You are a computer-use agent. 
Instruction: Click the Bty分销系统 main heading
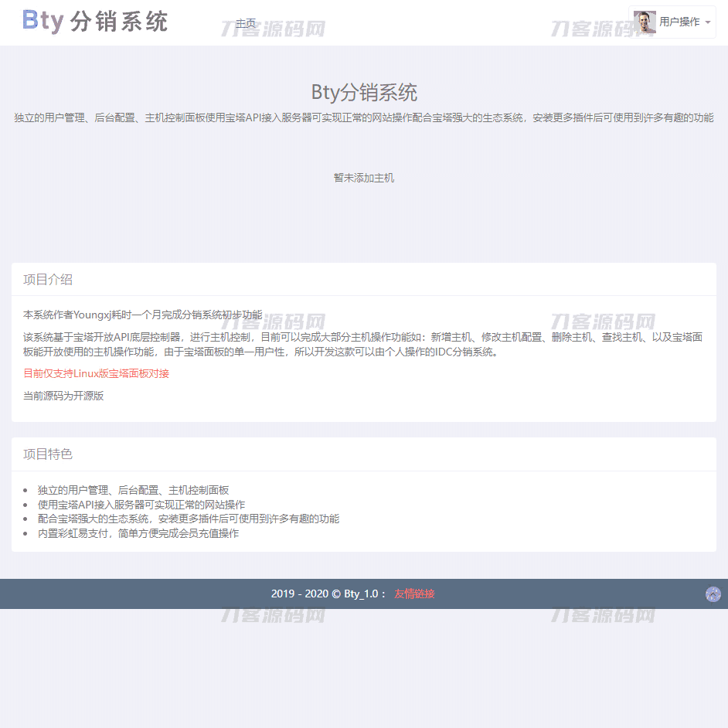(364, 92)
